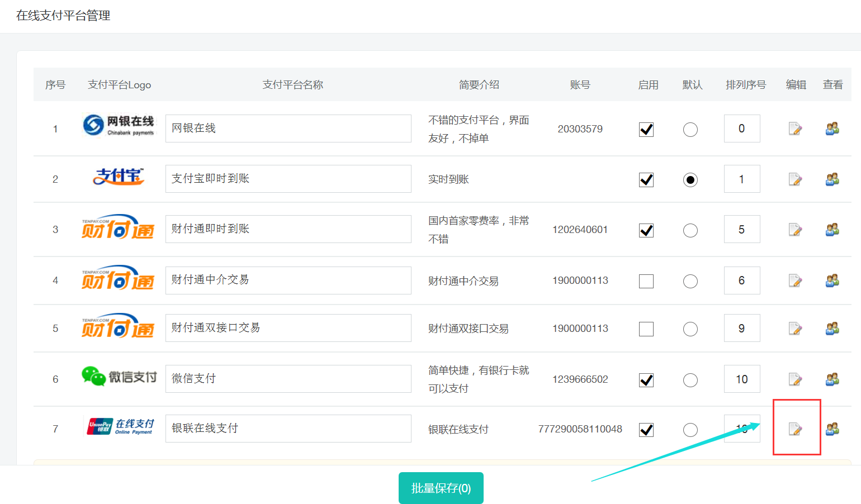Edit the 财付通即时到账 platform entry
This screenshot has height=504, width=861.
pyautogui.click(x=795, y=230)
